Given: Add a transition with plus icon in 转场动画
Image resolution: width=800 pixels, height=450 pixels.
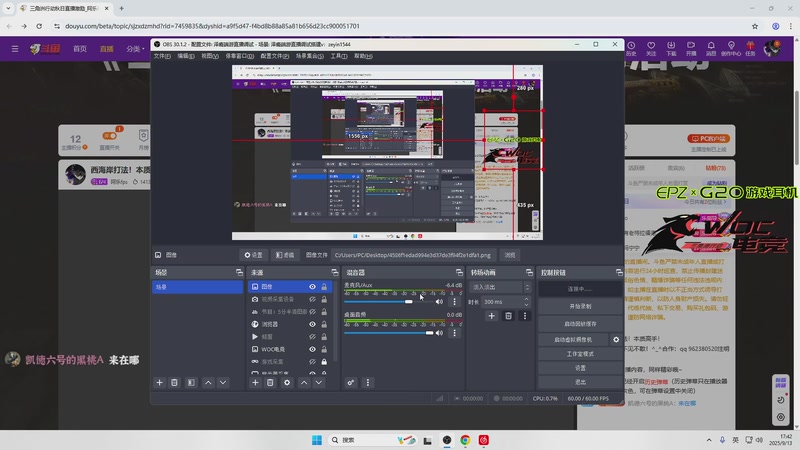Looking at the screenshot, I should (x=491, y=316).
